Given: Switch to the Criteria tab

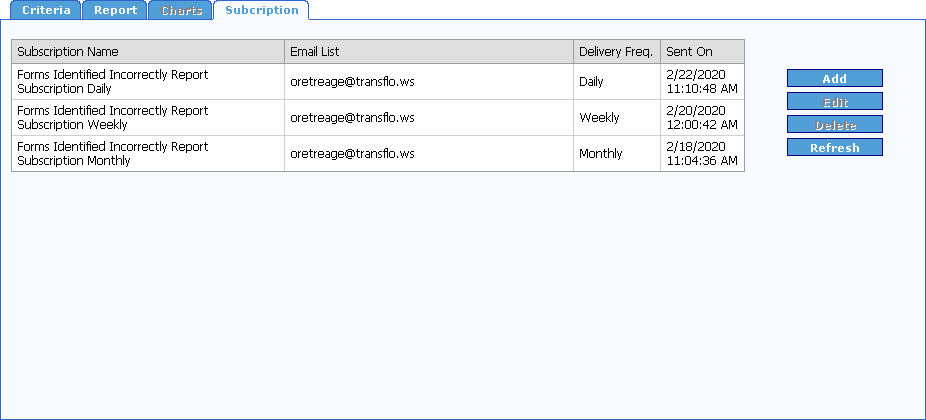Looking at the screenshot, I should (x=46, y=10).
